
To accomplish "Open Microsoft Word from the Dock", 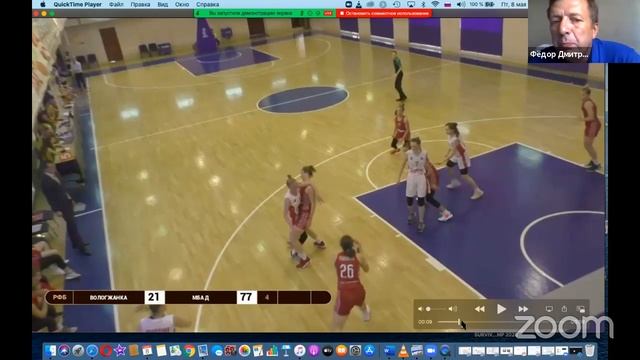I will point(389,351).
